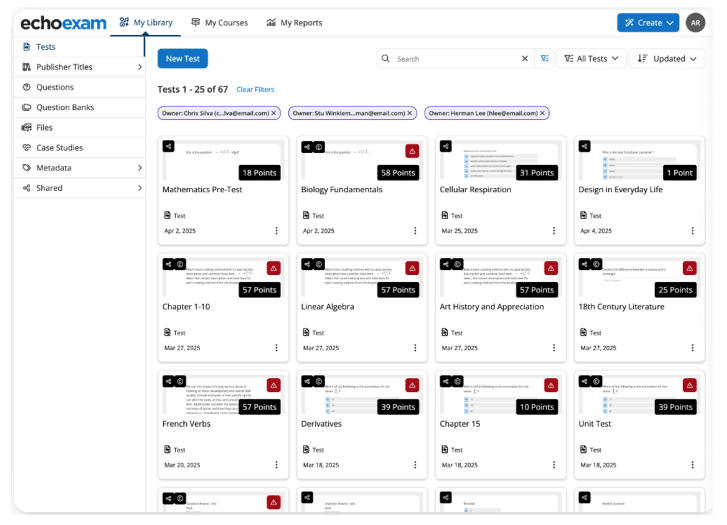The image size is (727, 525).
Task: Open the three-dot menu on Mathematics Pre-Test card
Action: pos(276,230)
